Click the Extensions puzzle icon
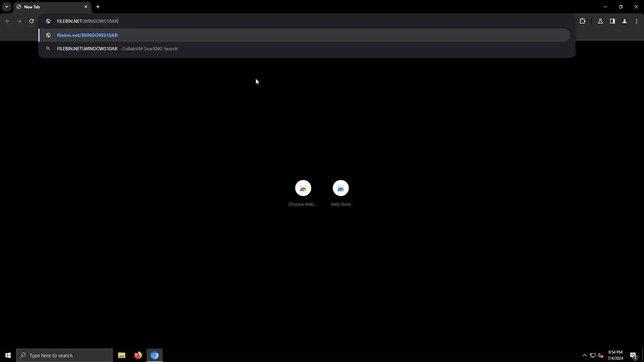 (582, 21)
